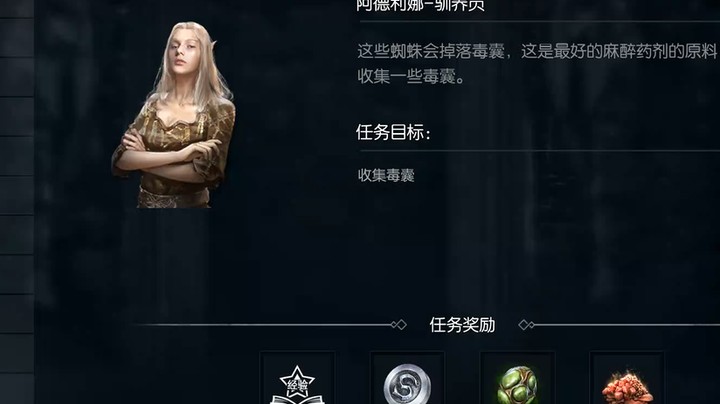
Task: Select the bottommost row in left sidebar list
Action: click(x=17, y=389)
